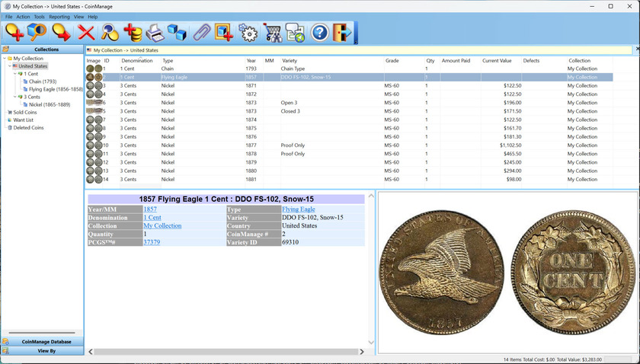This screenshot has width=640, height=364.
Task: Open the Print toolbar icon
Action: (x=155, y=33)
